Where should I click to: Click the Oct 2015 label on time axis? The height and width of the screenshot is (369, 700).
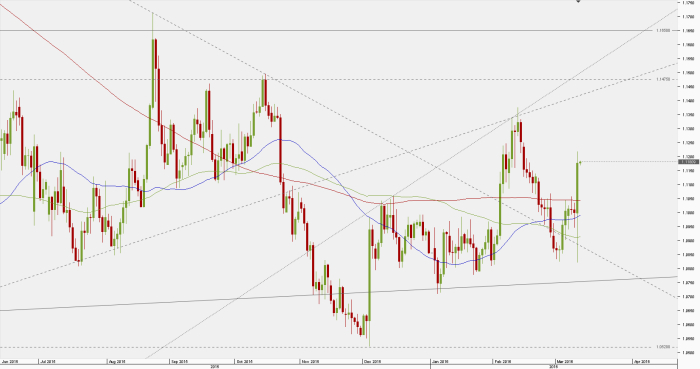tap(245, 361)
